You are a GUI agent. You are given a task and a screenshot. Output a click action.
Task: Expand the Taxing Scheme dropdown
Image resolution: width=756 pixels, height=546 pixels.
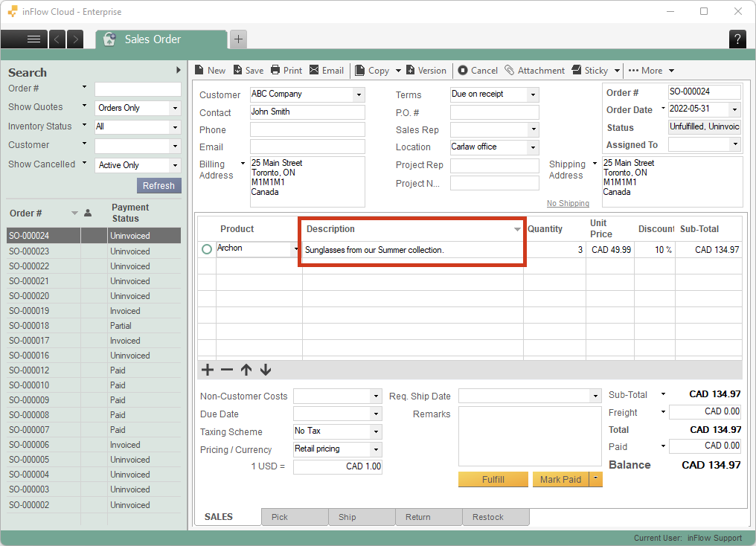coord(376,432)
